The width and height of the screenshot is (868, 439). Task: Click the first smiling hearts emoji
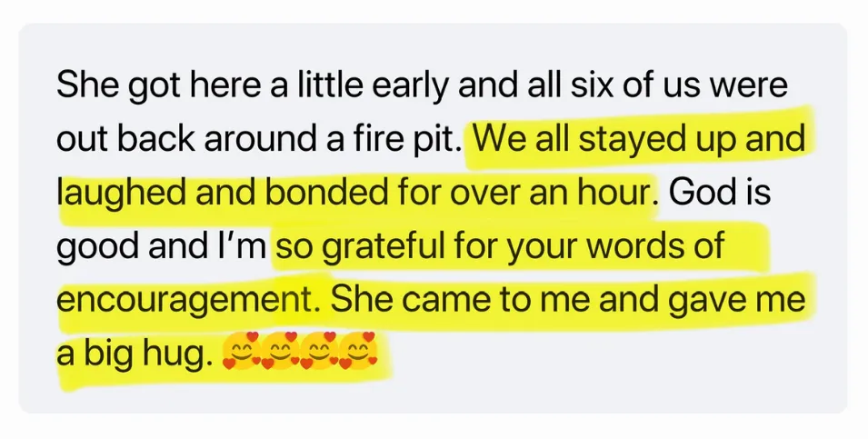tap(237, 354)
